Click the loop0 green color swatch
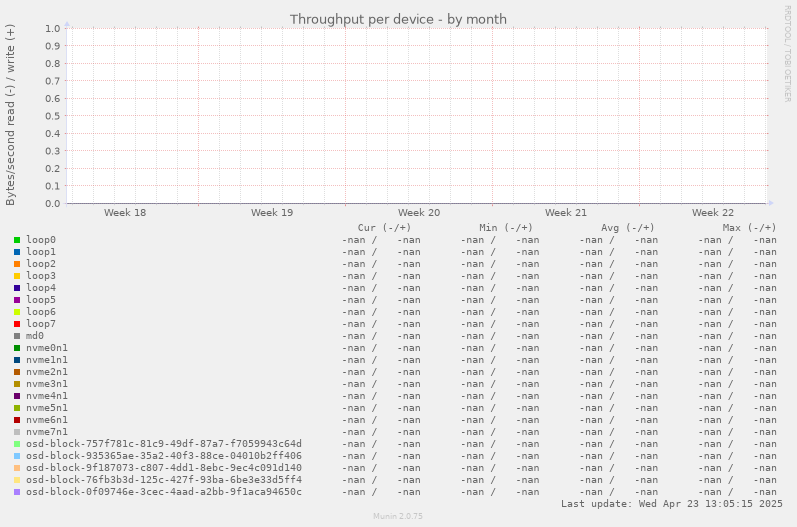Screen dimensions: 797x527 point(17,240)
